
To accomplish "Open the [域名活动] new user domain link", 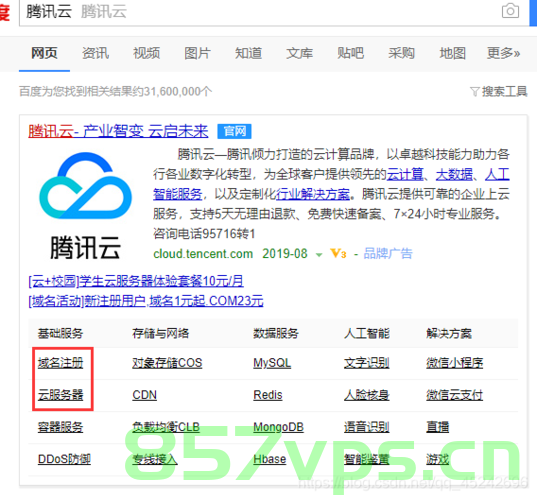I will pyautogui.click(x=146, y=301).
